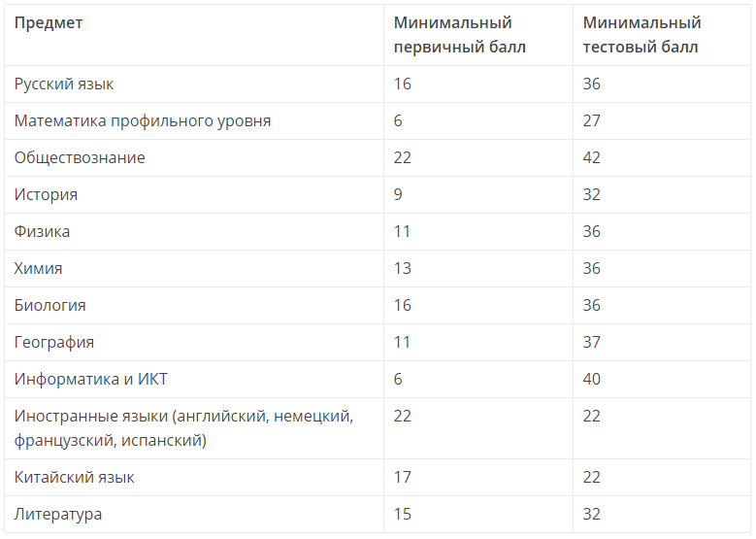Select the 'Китайский язык' cell
Image resolution: width=756 pixels, height=539 pixels.
75,477
